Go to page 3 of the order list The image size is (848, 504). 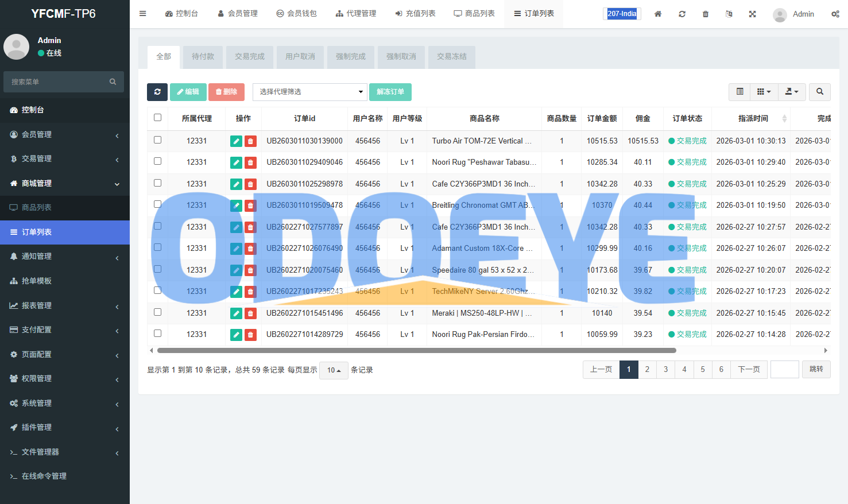(x=665, y=370)
